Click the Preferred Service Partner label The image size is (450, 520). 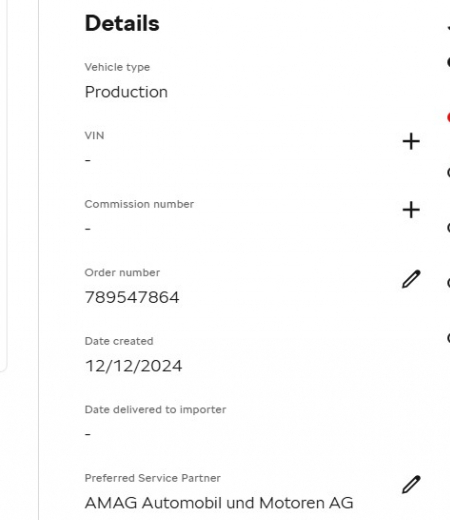(153, 478)
